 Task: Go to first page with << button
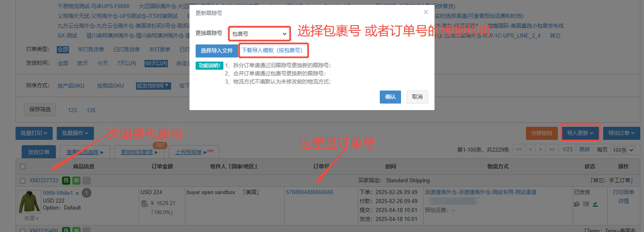click(x=519, y=150)
